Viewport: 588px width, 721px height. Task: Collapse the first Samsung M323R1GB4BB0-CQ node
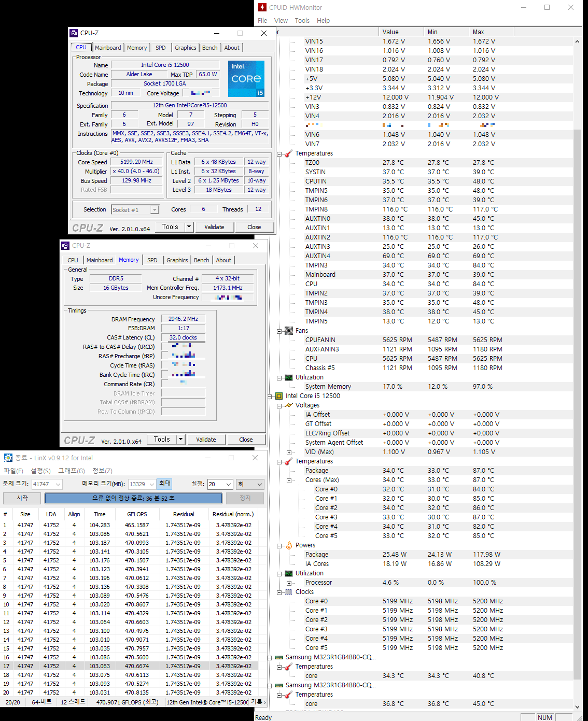(270, 657)
